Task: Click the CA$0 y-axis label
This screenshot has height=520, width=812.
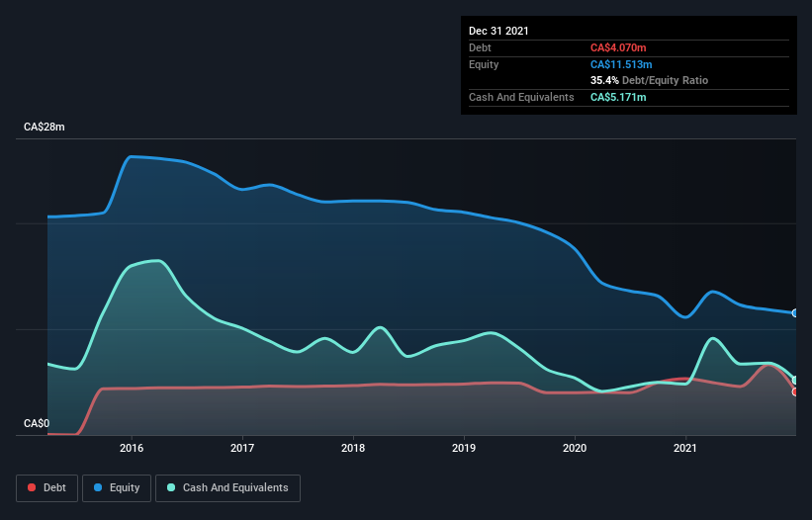Action: (x=37, y=423)
